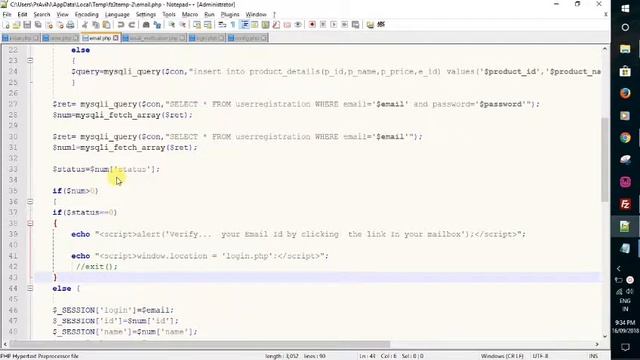
Task: Click the Close document toolbar icon
Action: (49, 25)
